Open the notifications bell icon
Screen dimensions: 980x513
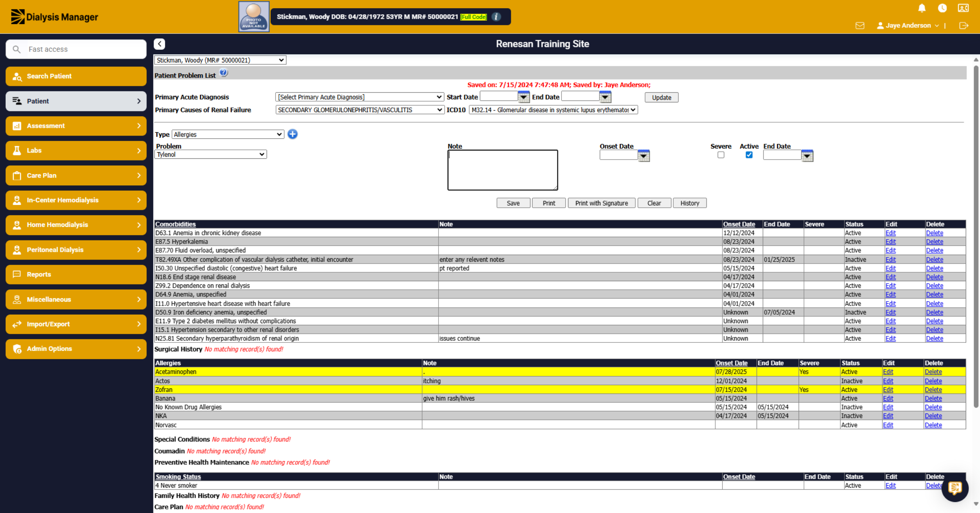click(x=922, y=8)
